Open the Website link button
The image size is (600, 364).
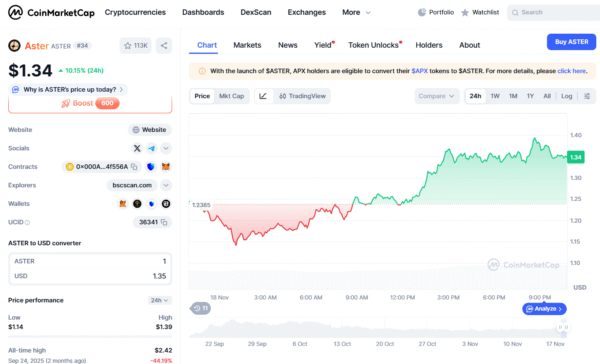coord(150,130)
